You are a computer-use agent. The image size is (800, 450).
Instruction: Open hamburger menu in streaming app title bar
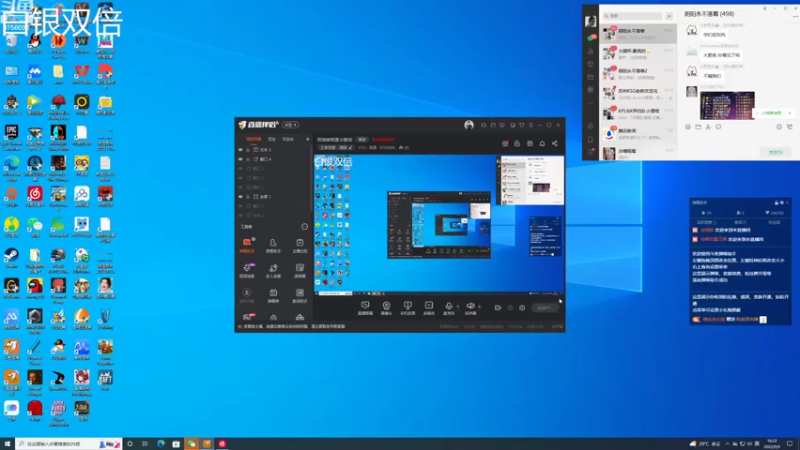(x=531, y=125)
